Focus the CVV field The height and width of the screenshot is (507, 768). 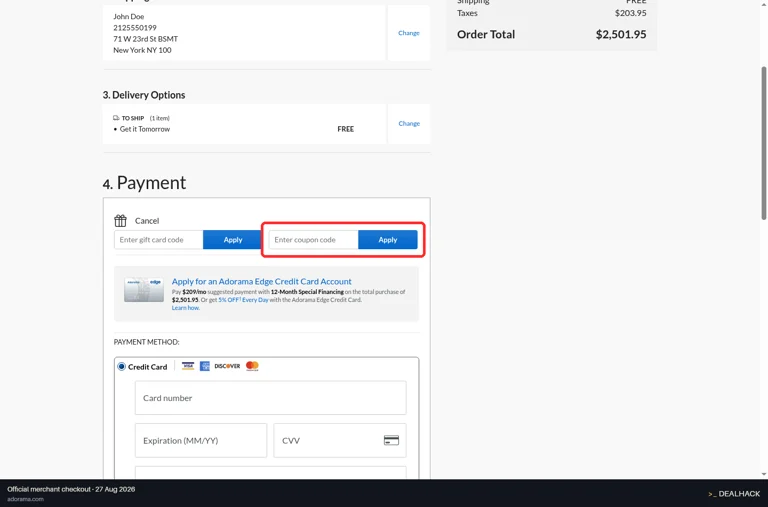coord(340,440)
